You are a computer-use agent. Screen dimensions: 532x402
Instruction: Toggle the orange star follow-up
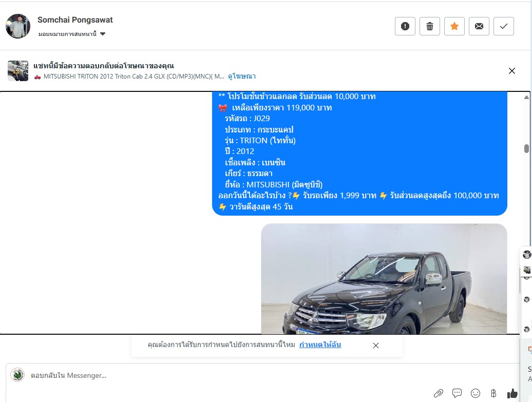pos(454,26)
